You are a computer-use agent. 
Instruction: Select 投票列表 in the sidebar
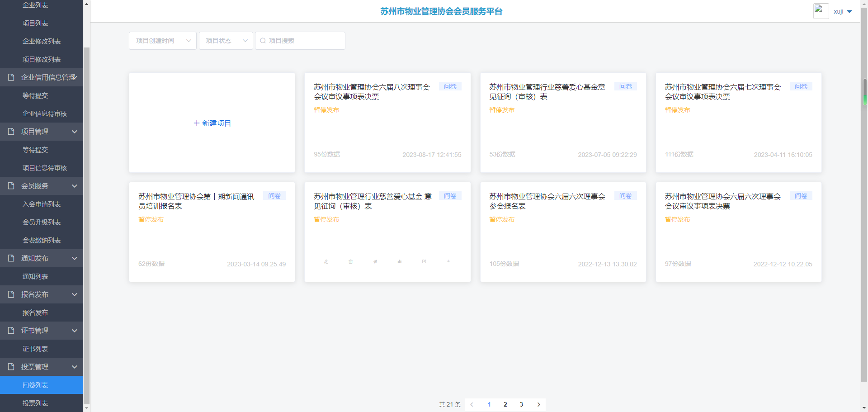[41, 403]
